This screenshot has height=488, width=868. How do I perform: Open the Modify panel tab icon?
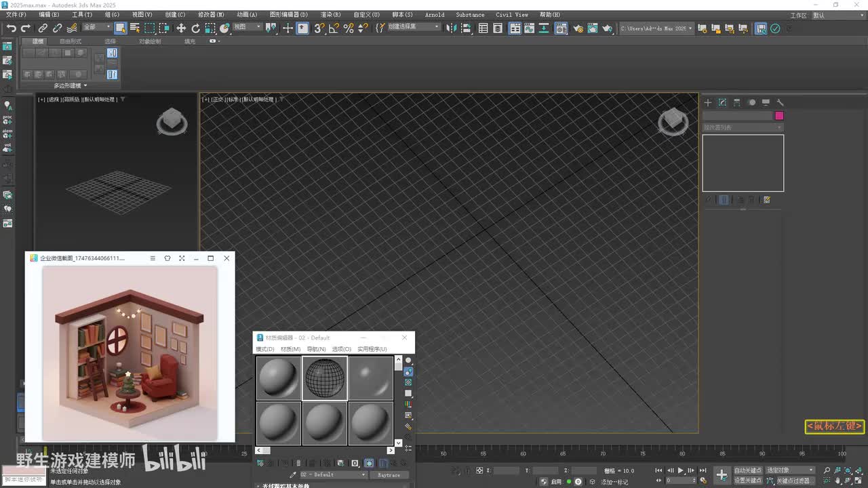pos(722,102)
